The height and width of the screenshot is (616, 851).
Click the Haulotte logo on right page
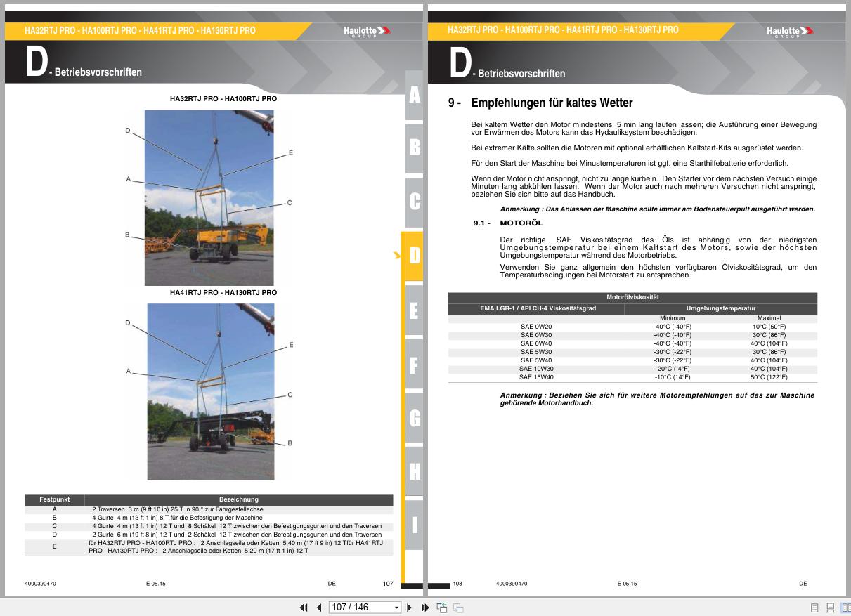click(791, 31)
